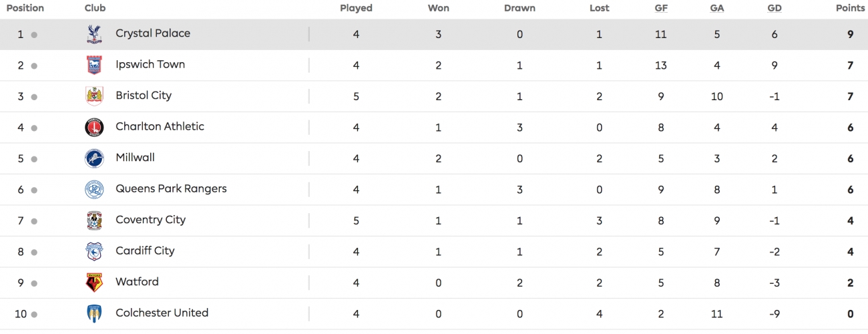The height and width of the screenshot is (334, 868).
Task: Click the Ipswich Town club badge
Action: 94,65
